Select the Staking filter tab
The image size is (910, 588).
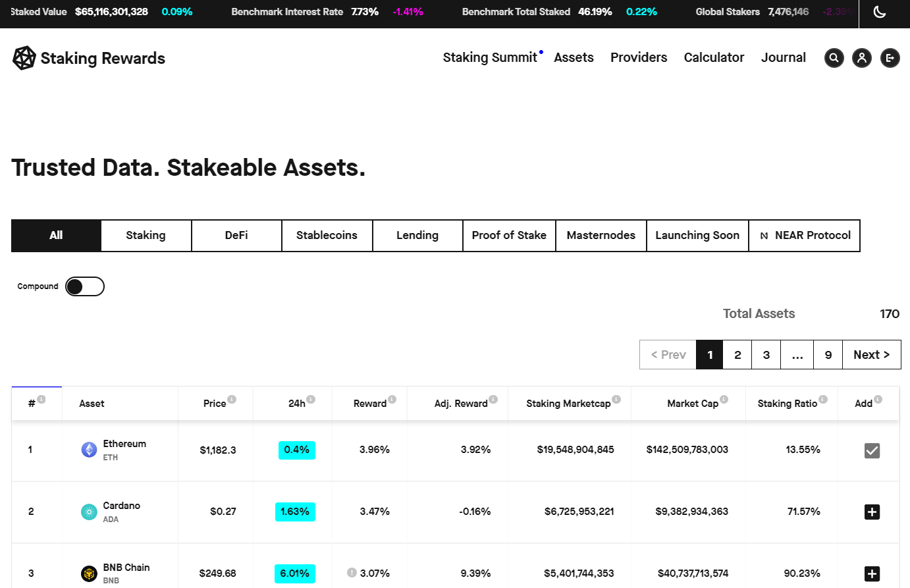click(146, 236)
